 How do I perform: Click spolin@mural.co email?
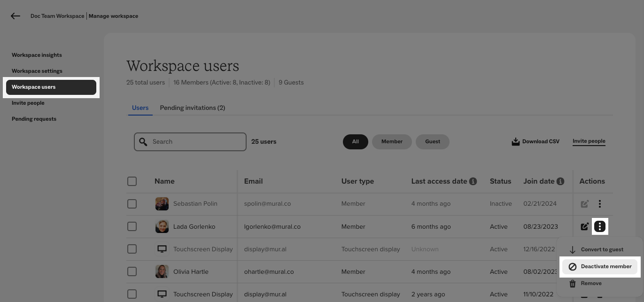267,204
